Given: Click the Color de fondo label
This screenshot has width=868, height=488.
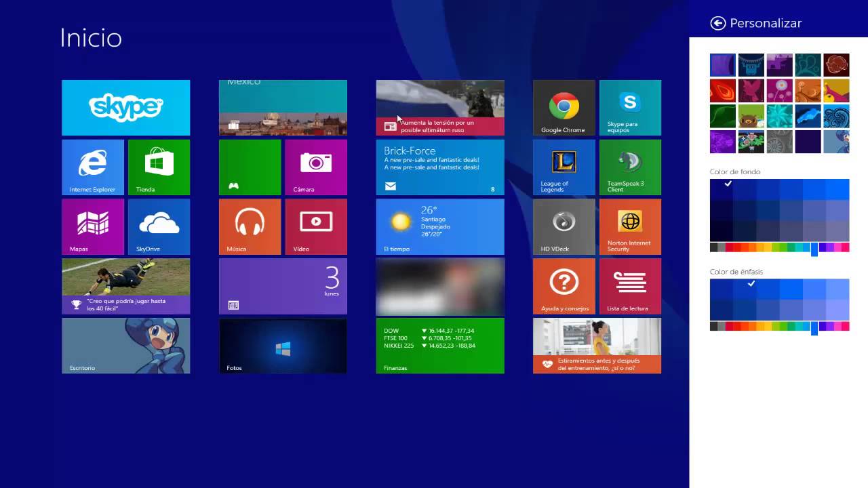Looking at the screenshot, I should click(735, 172).
